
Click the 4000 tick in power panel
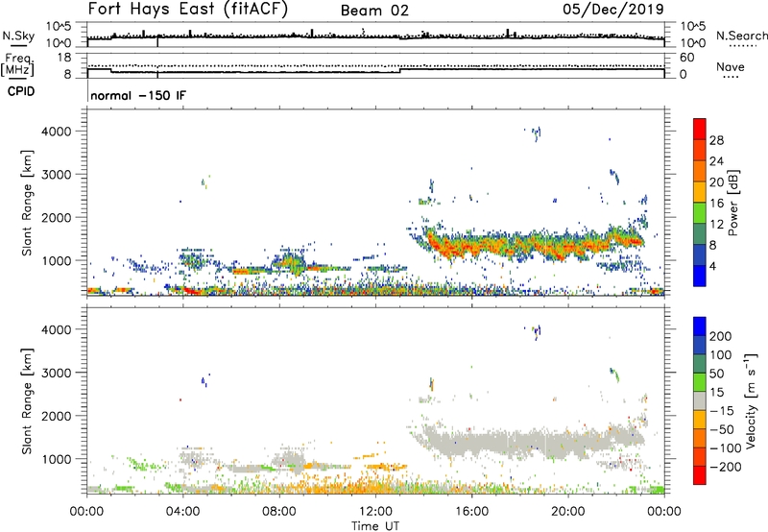(x=56, y=132)
